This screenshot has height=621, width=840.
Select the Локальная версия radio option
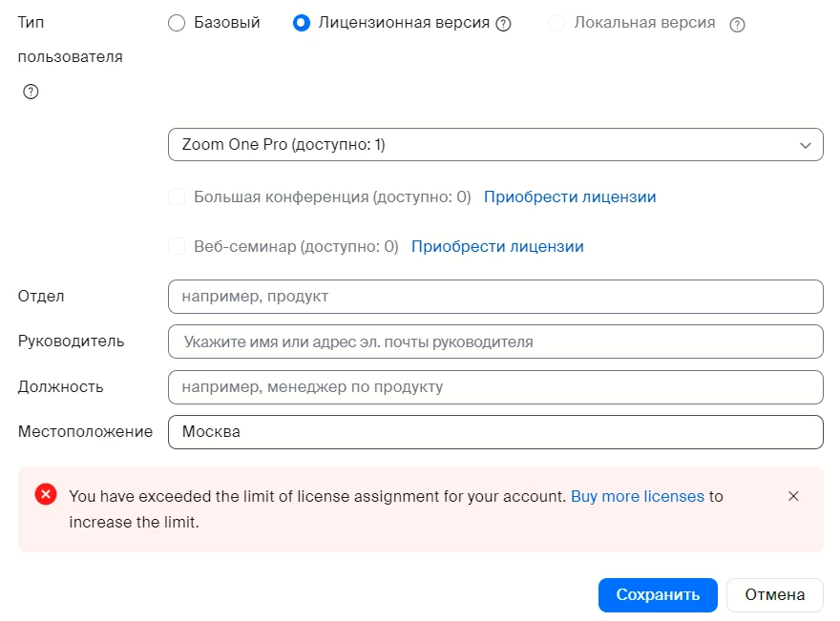tap(556, 23)
